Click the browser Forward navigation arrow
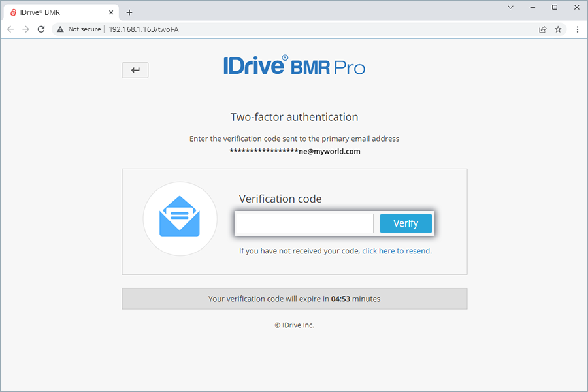588x392 pixels. (25, 29)
